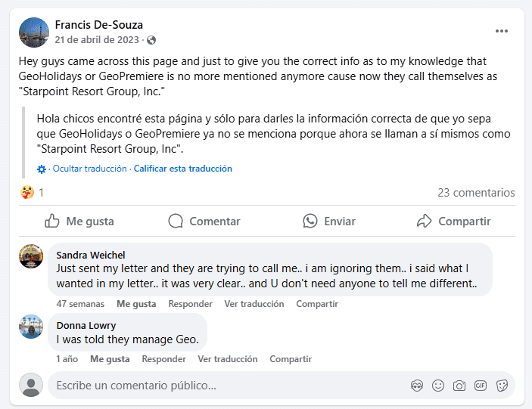Open the avatar sticker icon in comment box
This screenshot has width=532, height=409.
coord(417,386)
